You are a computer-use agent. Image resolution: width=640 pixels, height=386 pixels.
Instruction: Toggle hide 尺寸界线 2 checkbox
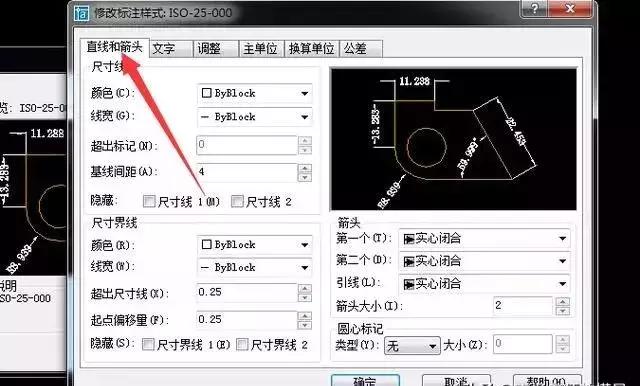[x=242, y=344]
